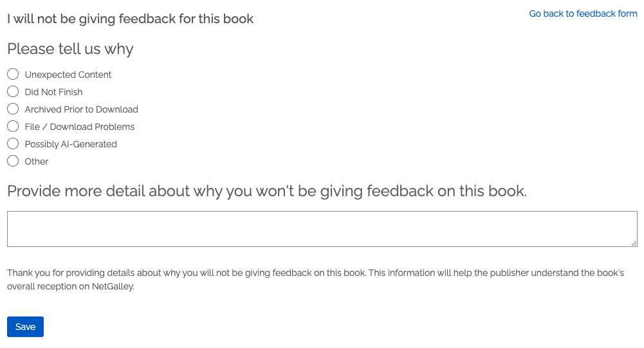The width and height of the screenshot is (644, 348).
Task: Click the 'Unexpected Content' label text
Action: tap(68, 75)
